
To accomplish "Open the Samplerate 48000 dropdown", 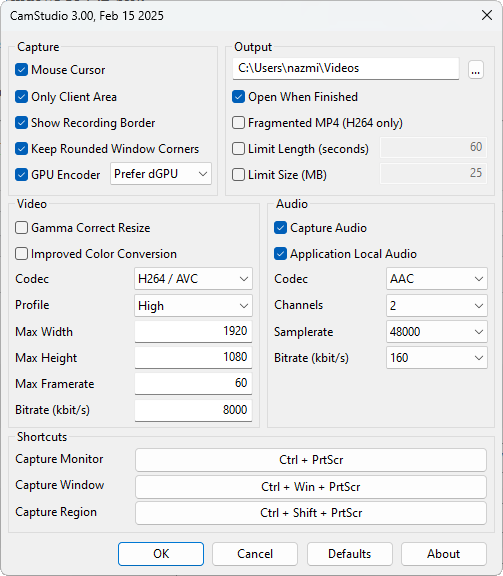I will click(x=437, y=332).
